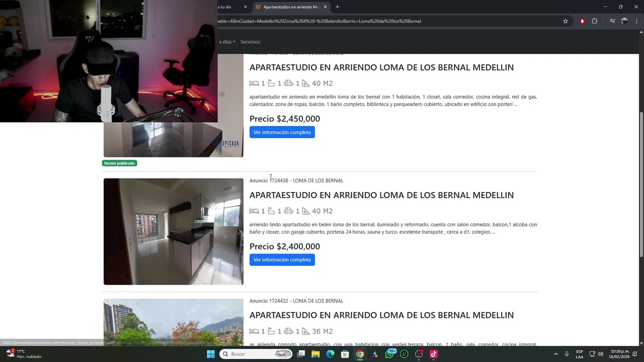The height and width of the screenshot is (362, 644).
Task: Open TikTok app from the taskbar
Action: (434, 354)
